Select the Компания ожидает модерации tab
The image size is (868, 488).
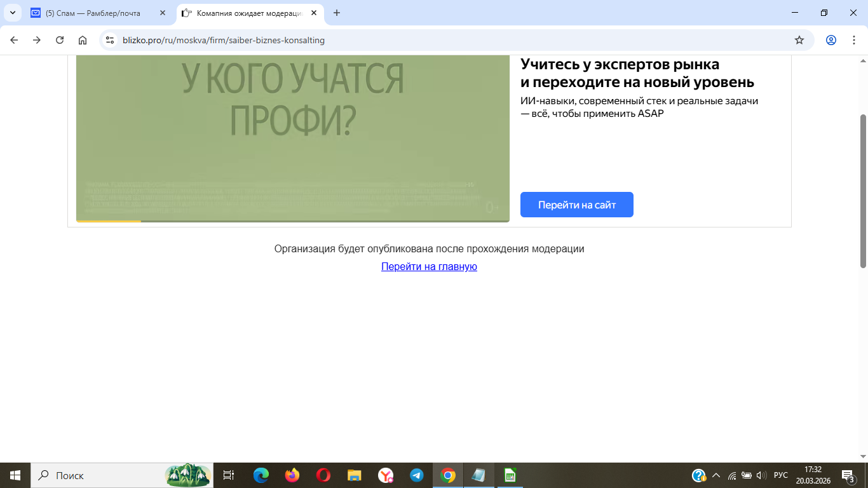249,13
